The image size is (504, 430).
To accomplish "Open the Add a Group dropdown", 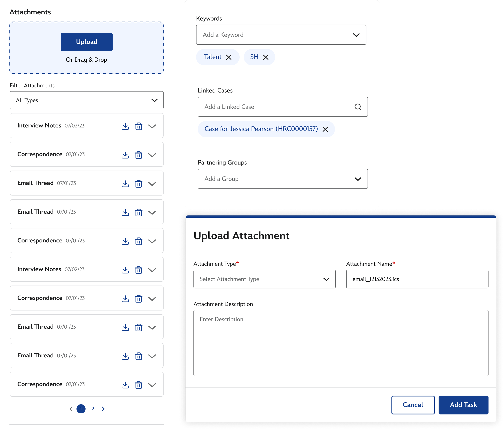I will click(x=283, y=179).
